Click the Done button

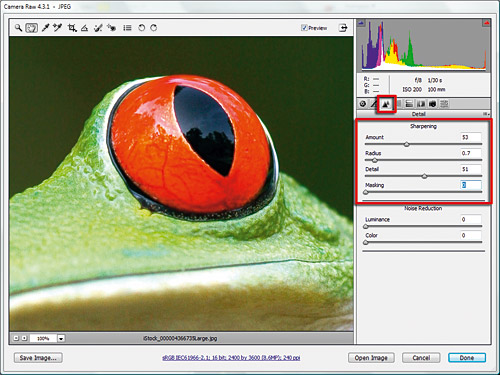pos(467,358)
